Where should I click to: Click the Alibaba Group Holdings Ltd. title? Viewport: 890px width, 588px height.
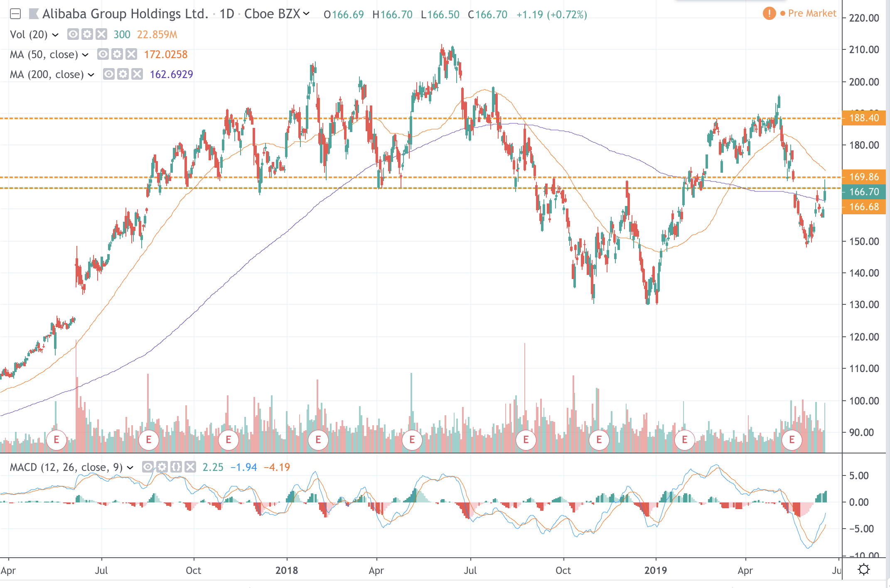point(125,14)
